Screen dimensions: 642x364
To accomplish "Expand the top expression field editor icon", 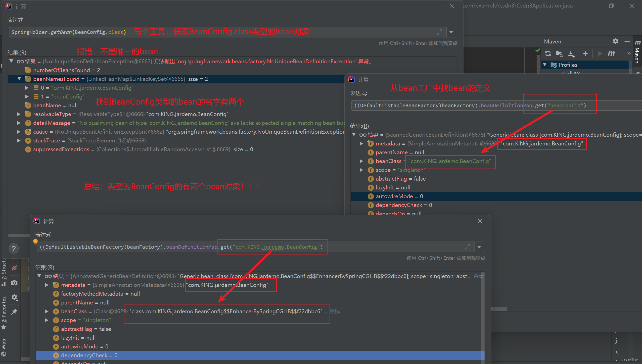I will pos(439,32).
